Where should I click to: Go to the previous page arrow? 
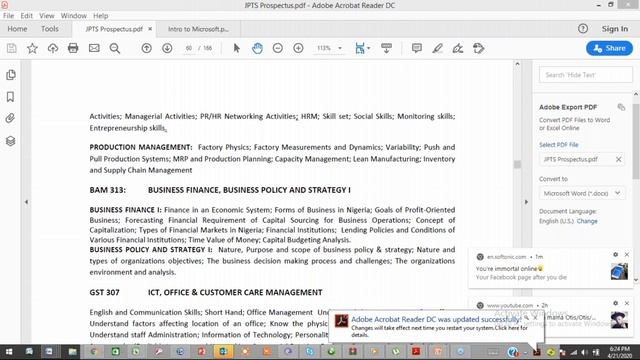pyautogui.click(x=147, y=48)
